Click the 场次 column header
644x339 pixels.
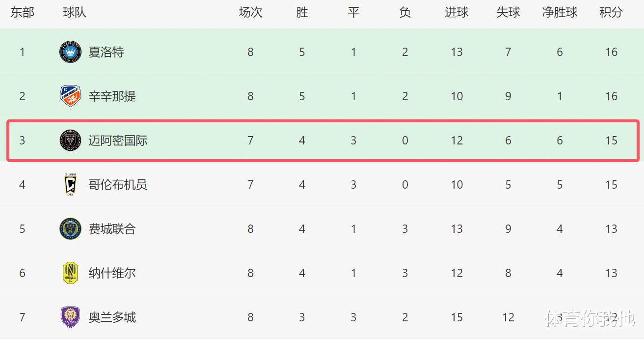(x=250, y=12)
